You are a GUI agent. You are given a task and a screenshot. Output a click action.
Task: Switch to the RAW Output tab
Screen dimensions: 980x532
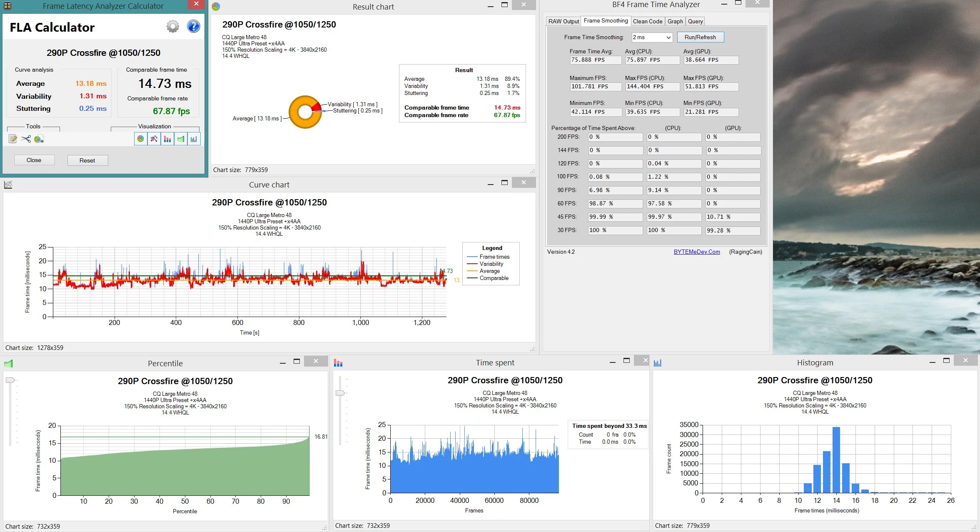pyautogui.click(x=564, y=21)
